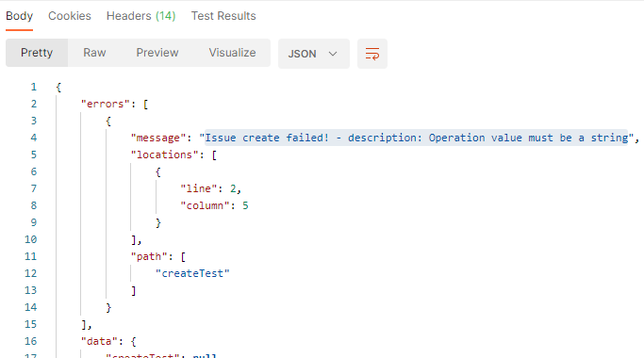Click the column value 5

pos(245,205)
